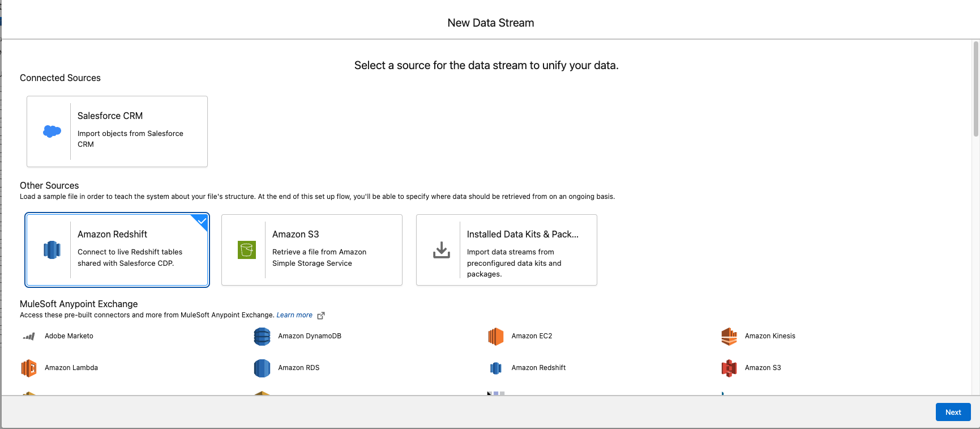The width and height of the screenshot is (980, 429).
Task: Click the Connected Sources heading
Action: [60, 78]
